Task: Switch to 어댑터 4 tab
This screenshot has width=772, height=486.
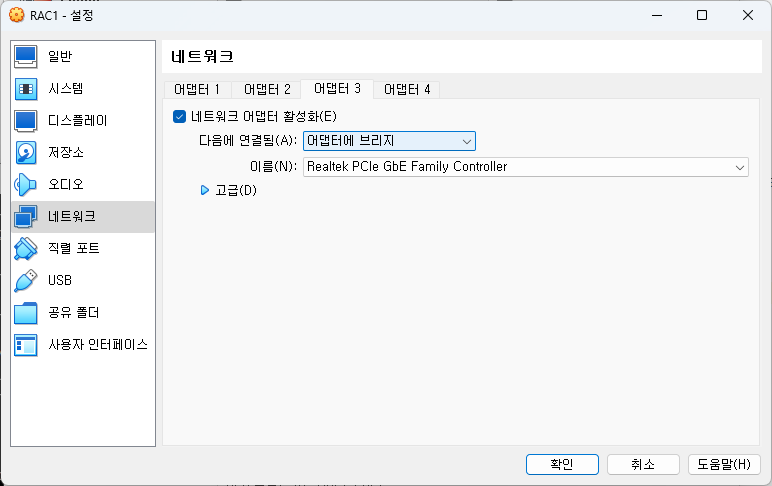Action: [x=407, y=90]
